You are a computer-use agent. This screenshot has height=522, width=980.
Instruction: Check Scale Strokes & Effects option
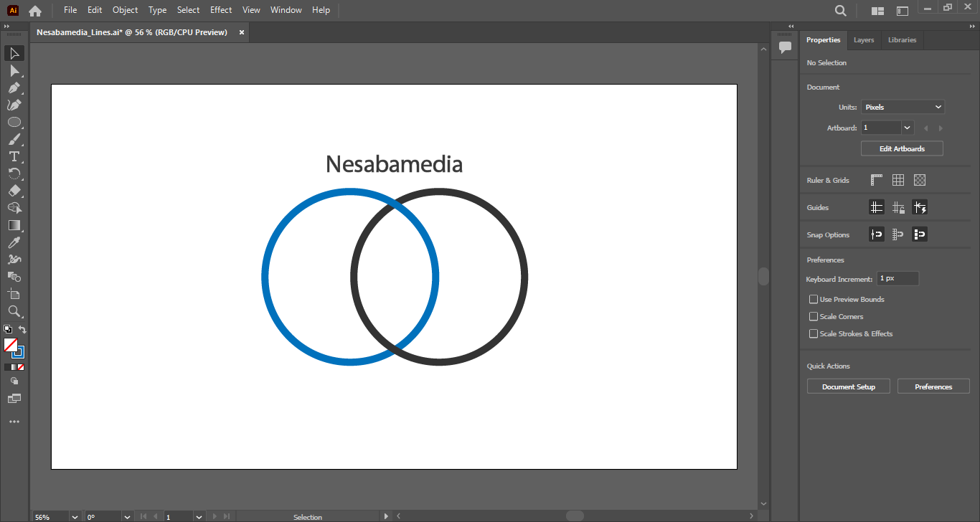[x=814, y=333]
